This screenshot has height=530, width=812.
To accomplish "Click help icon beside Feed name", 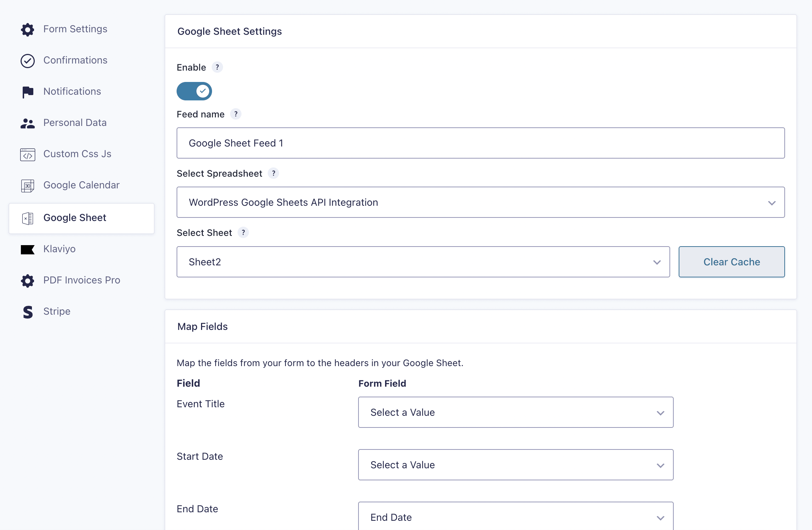I will coord(235,114).
